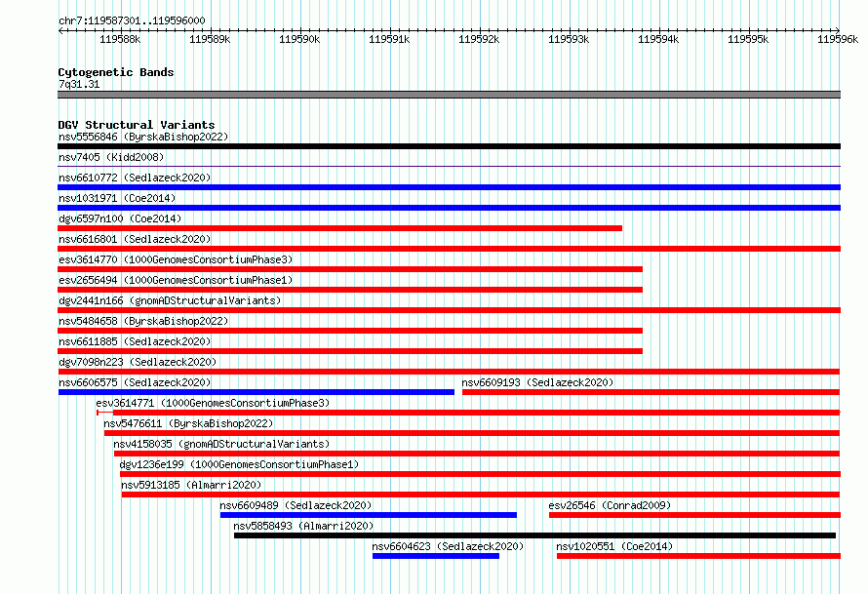Click the 119593k ruler tick label
The image size is (868, 594).
click(569, 39)
